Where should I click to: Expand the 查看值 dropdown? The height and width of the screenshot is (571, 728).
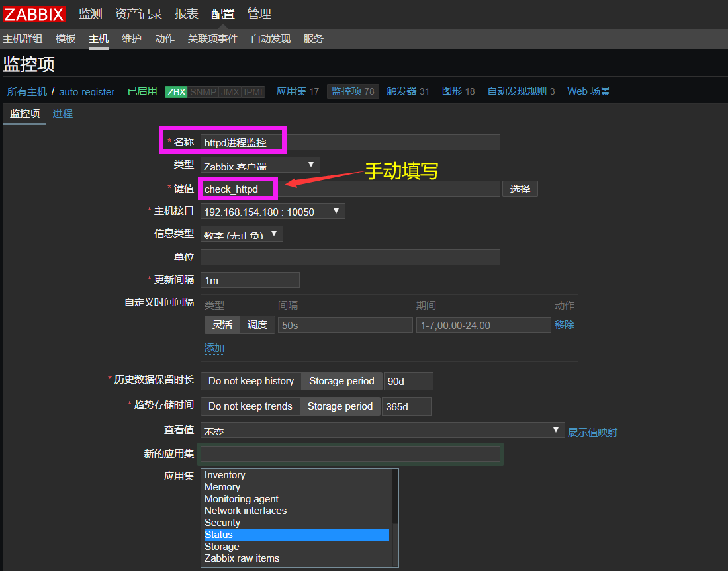coord(383,430)
